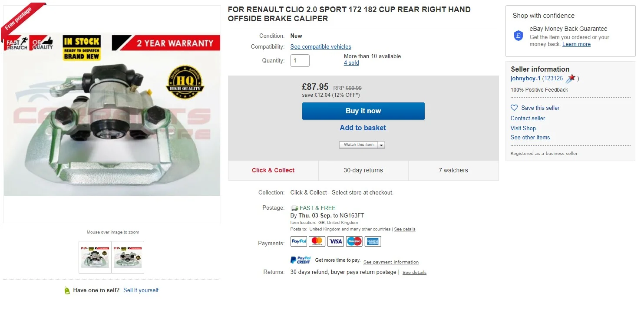
Task: Click the seller feedback star icon
Action: [571, 79]
